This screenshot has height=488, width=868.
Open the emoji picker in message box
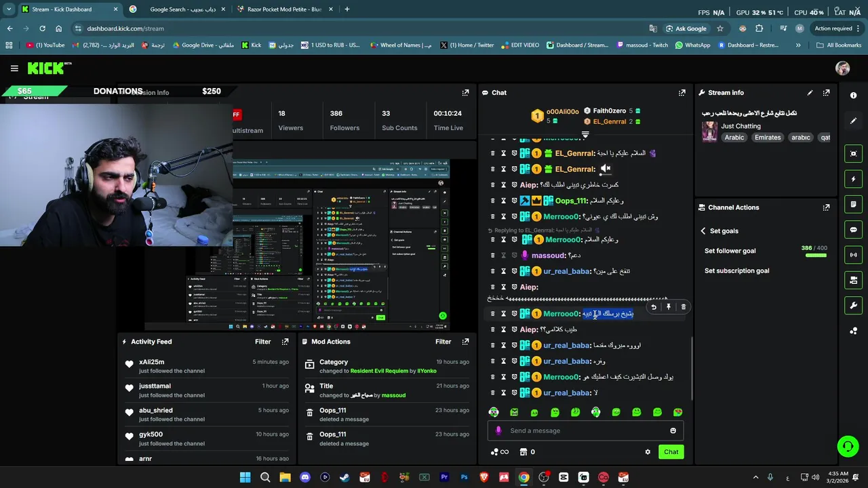[673, 430]
